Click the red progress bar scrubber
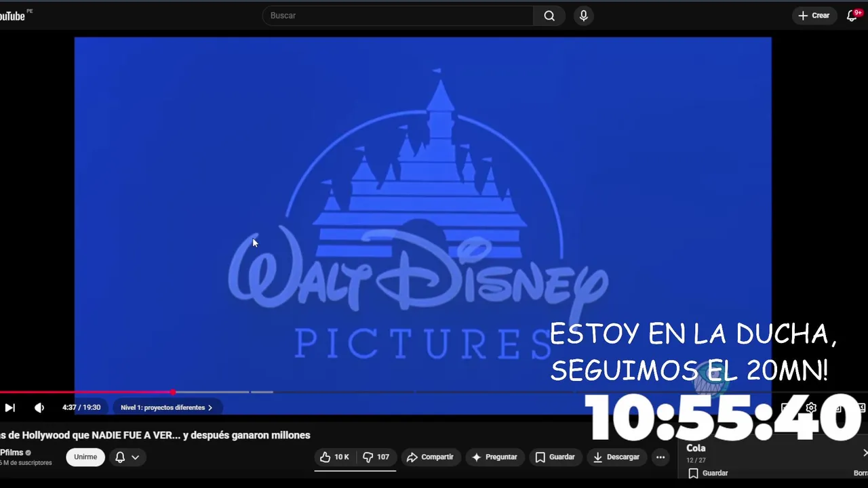This screenshot has width=868, height=488. [x=173, y=392]
